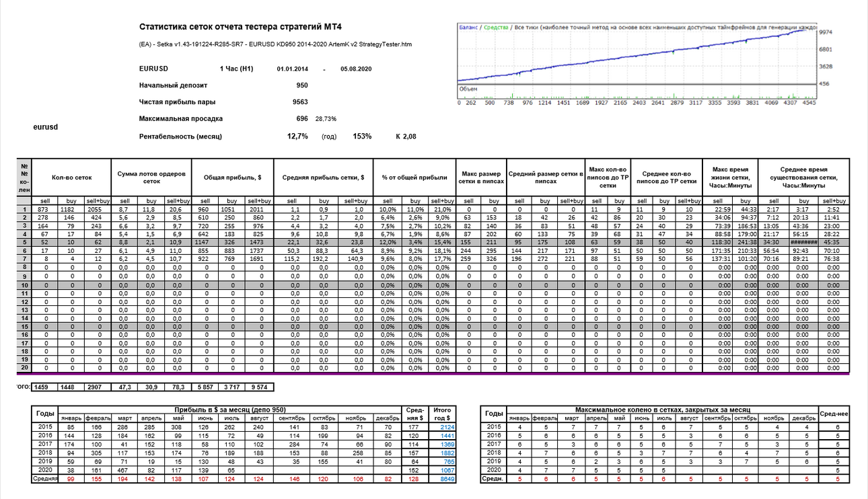Select the "Среднее кол-во пипсов до ТР сетки" header

666,178
